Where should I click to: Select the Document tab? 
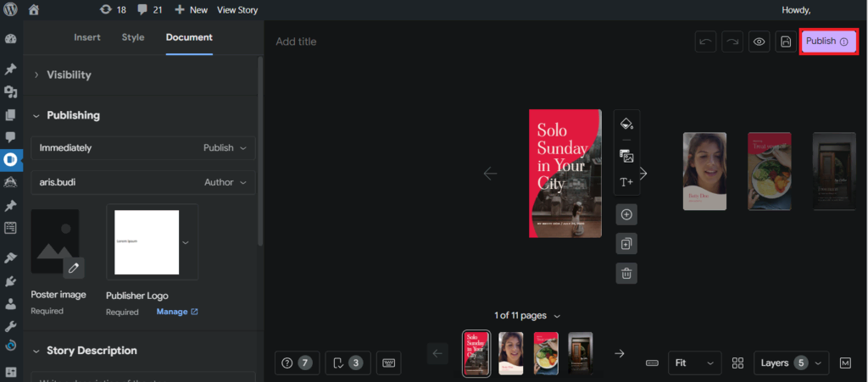click(x=189, y=37)
